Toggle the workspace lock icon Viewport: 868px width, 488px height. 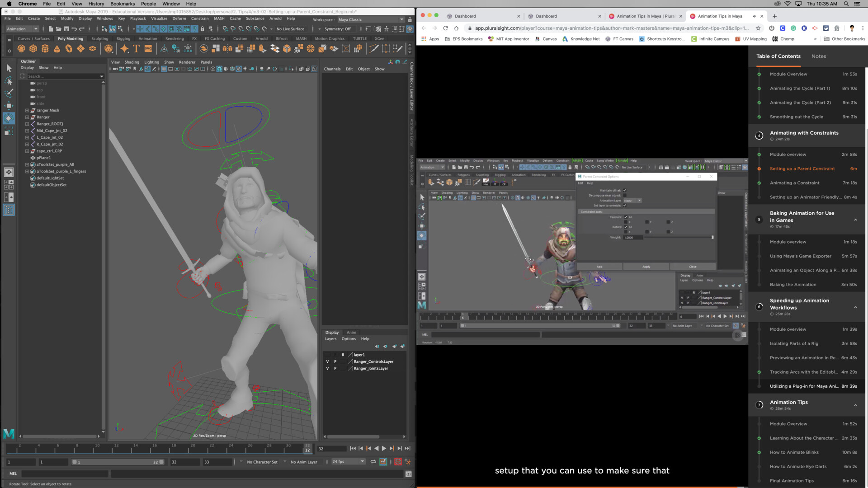coord(409,19)
